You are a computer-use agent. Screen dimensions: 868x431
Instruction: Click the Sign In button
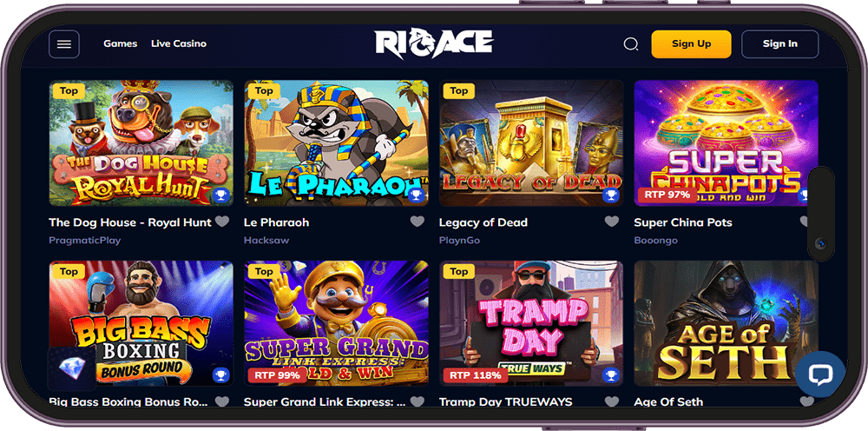click(780, 44)
